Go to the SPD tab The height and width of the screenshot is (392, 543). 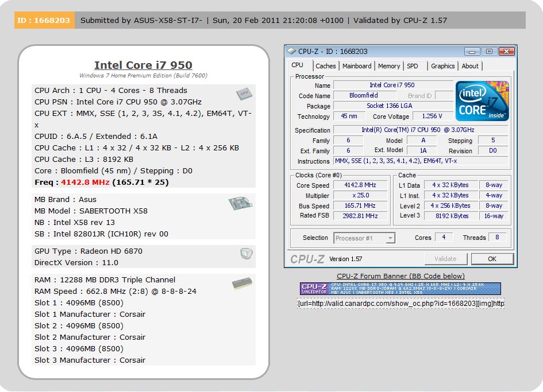(x=413, y=66)
